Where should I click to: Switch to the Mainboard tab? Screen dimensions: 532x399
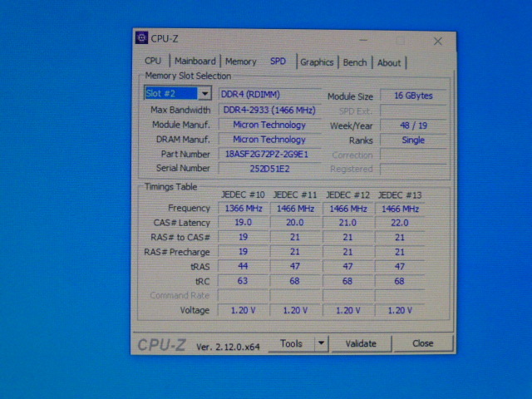(x=195, y=62)
